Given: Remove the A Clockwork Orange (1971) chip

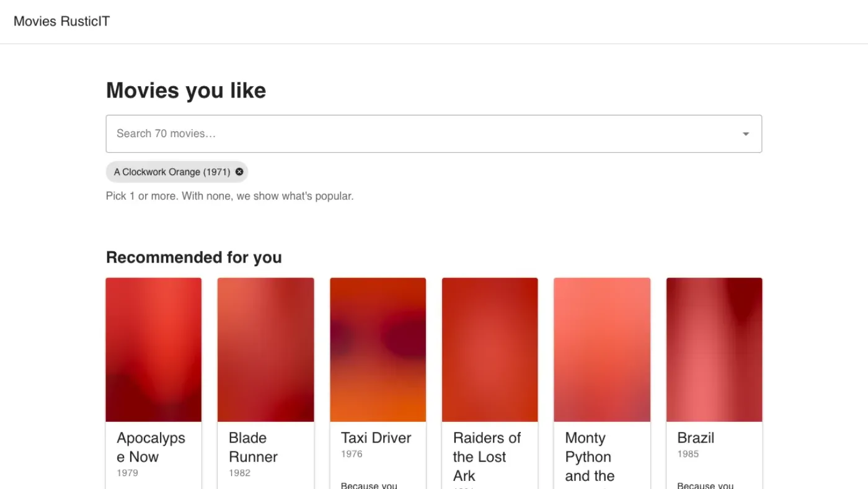Looking at the screenshot, I should tap(239, 172).
